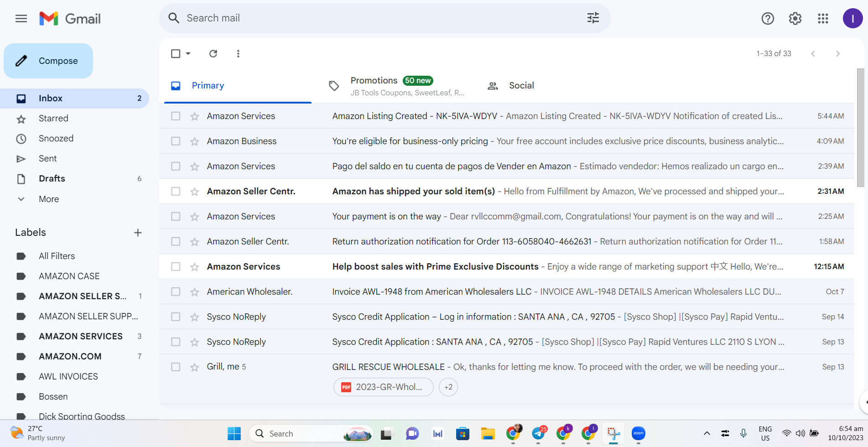Click the Windows taskbar Search box
The image size is (868, 447).
tap(311, 433)
